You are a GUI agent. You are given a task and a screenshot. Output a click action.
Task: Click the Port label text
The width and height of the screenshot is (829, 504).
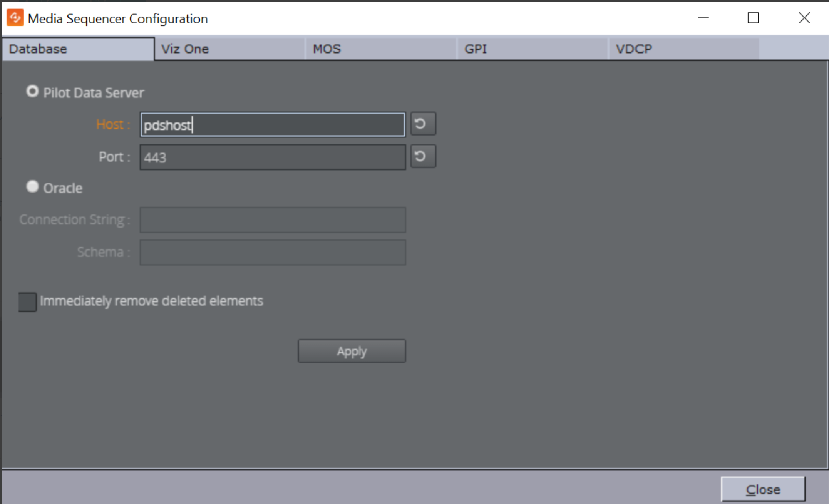(114, 157)
